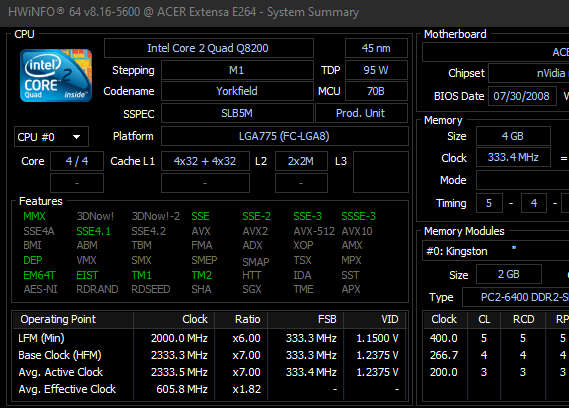Click the 4 / 4 core count field

pos(77,161)
